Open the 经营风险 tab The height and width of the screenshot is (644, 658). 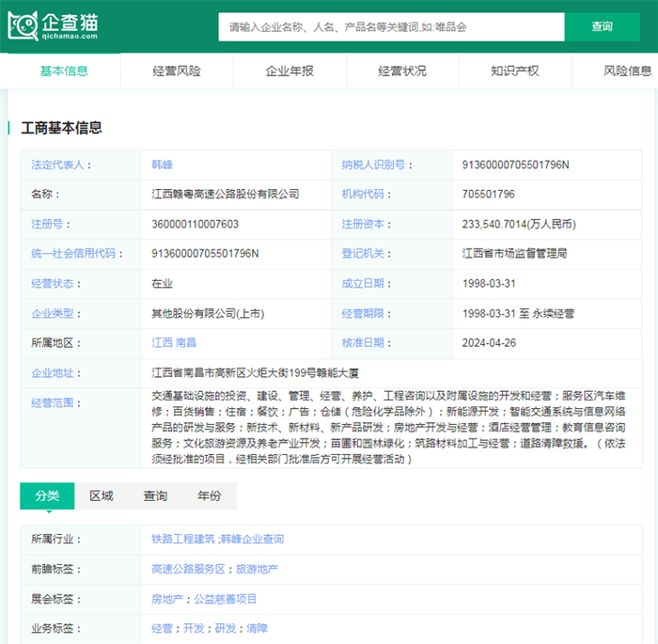[x=177, y=71]
